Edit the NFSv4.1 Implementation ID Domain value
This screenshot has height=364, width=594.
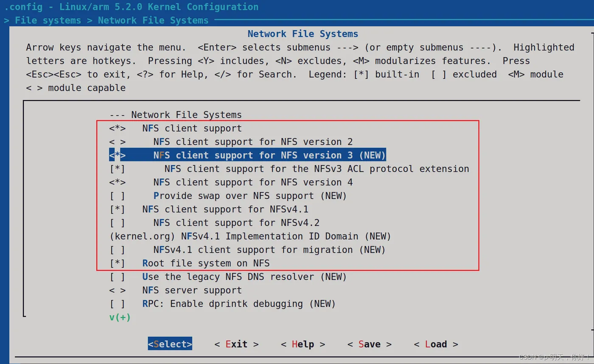click(x=250, y=236)
